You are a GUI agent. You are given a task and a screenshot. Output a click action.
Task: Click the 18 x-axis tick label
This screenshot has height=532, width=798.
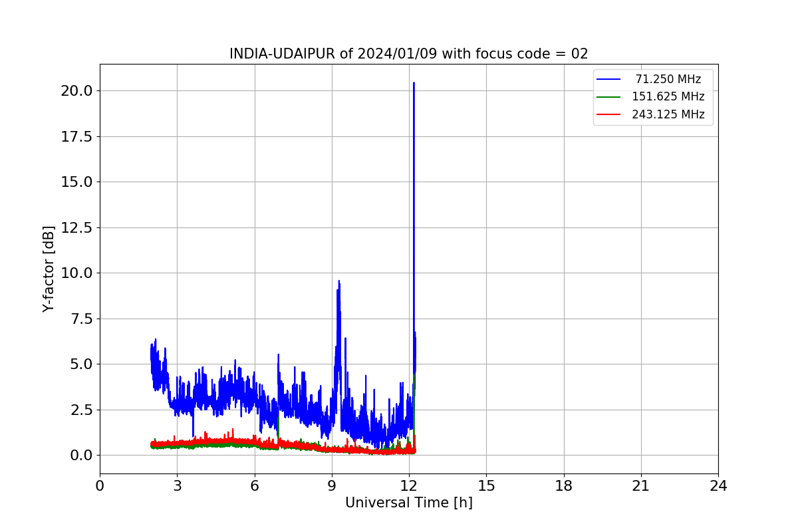click(564, 486)
